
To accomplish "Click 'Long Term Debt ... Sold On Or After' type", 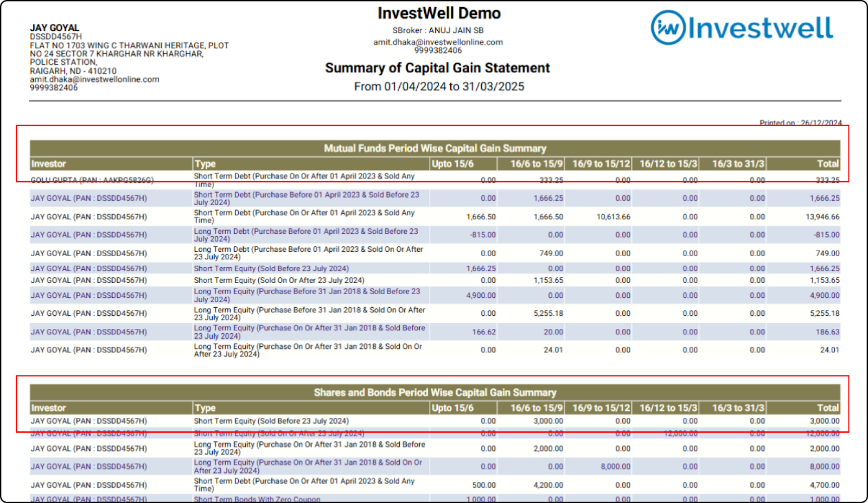I will pos(308,253).
